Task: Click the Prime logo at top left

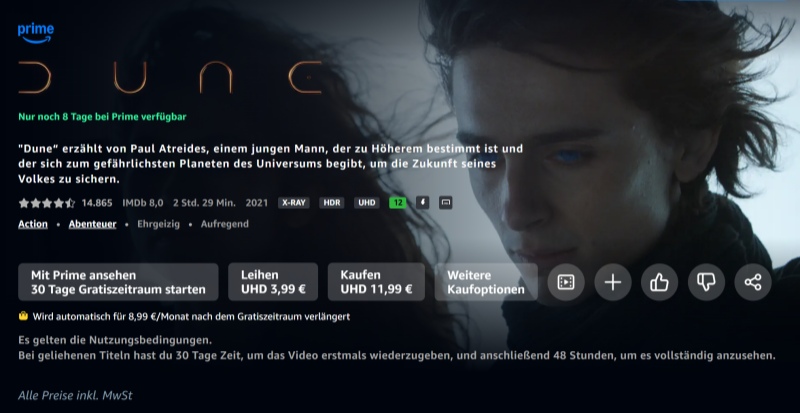Action: click(36, 34)
